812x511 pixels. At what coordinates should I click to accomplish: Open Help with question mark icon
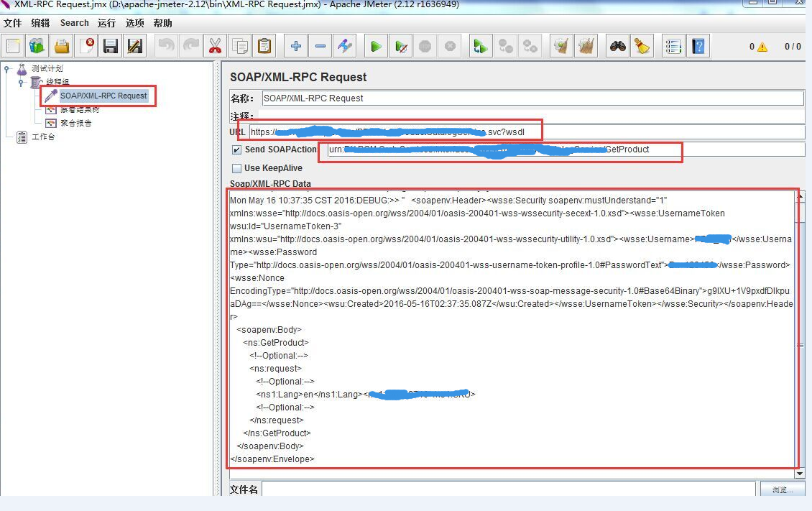point(698,47)
